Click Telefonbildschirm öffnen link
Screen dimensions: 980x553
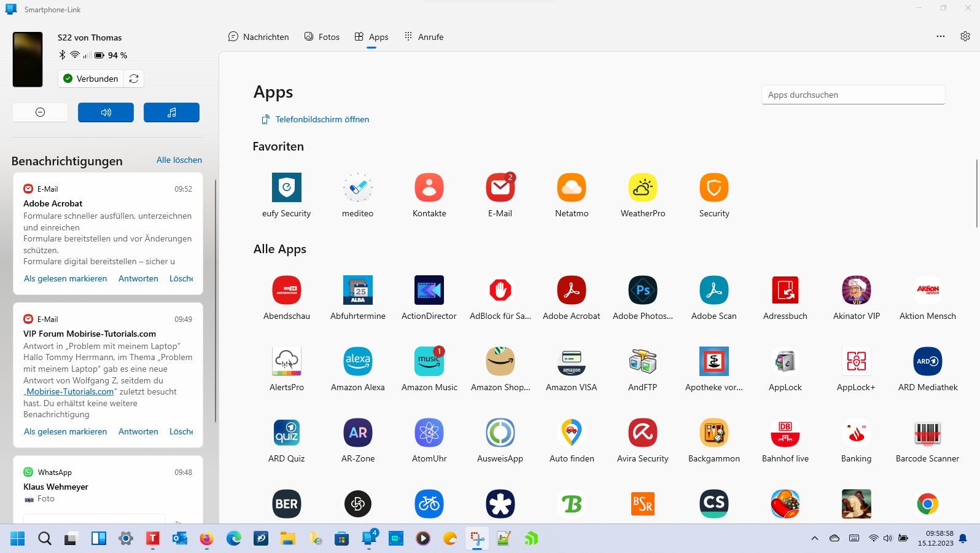coord(322,120)
